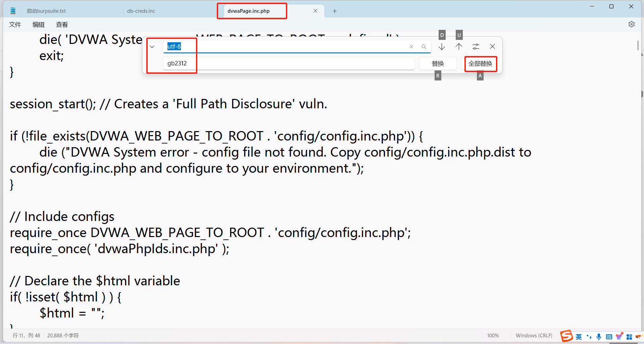
Task: Toggle the 英 language mode in IME bar
Action: (579, 337)
